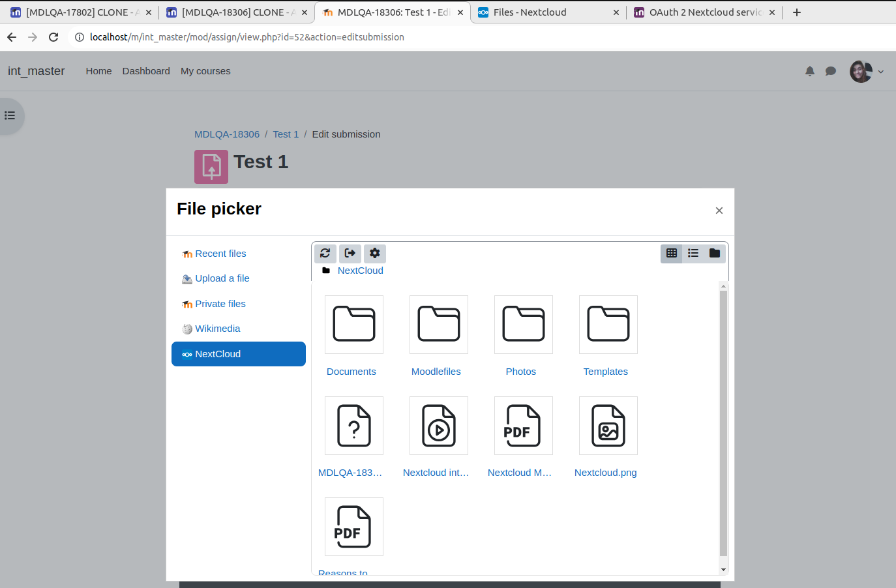Refresh the NextCloud repository listing
This screenshot has width=896, height=588.
pyautogui.click(x=325, y=253)
